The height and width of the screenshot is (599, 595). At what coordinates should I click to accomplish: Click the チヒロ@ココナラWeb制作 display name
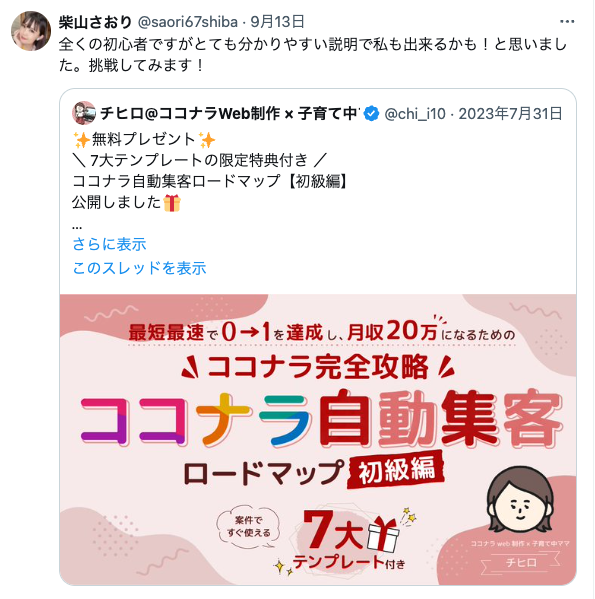pyautogui.click(x=230, y=113)
